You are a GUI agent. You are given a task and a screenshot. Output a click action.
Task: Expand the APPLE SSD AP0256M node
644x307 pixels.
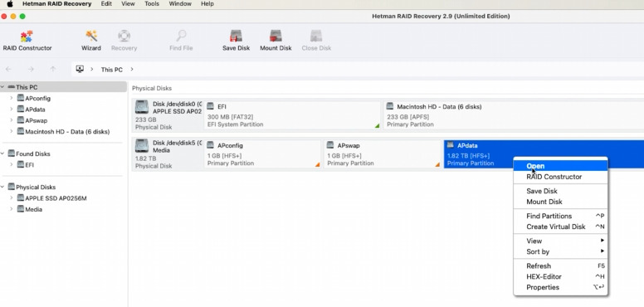click(x=12, y=197)
